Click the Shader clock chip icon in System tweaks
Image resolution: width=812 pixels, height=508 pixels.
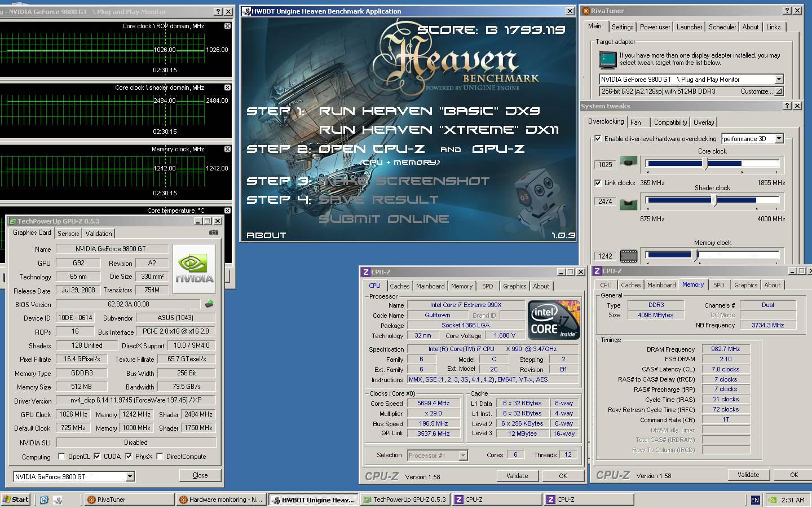point(628,203)
